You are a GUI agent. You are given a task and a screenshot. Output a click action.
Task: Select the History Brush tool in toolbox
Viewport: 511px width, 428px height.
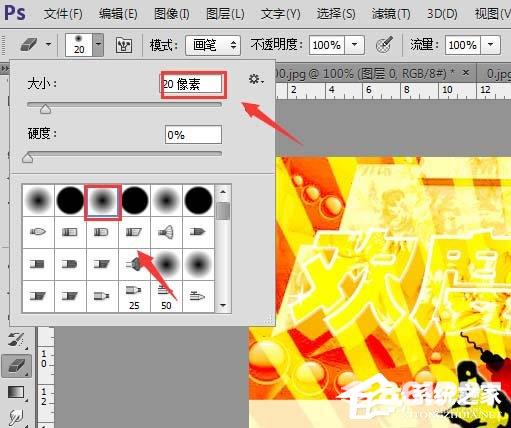click(x=16, y=340)
